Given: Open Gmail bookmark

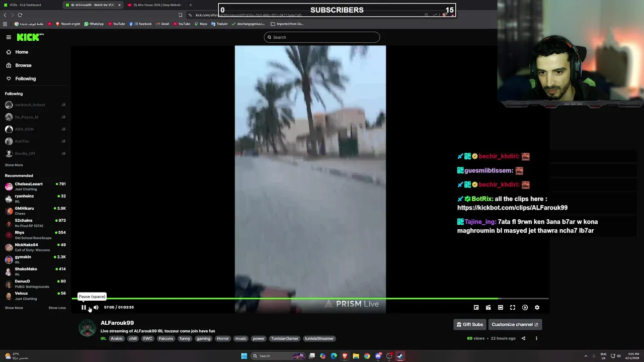Looking at the screenshot, I should tap(162, 24).
